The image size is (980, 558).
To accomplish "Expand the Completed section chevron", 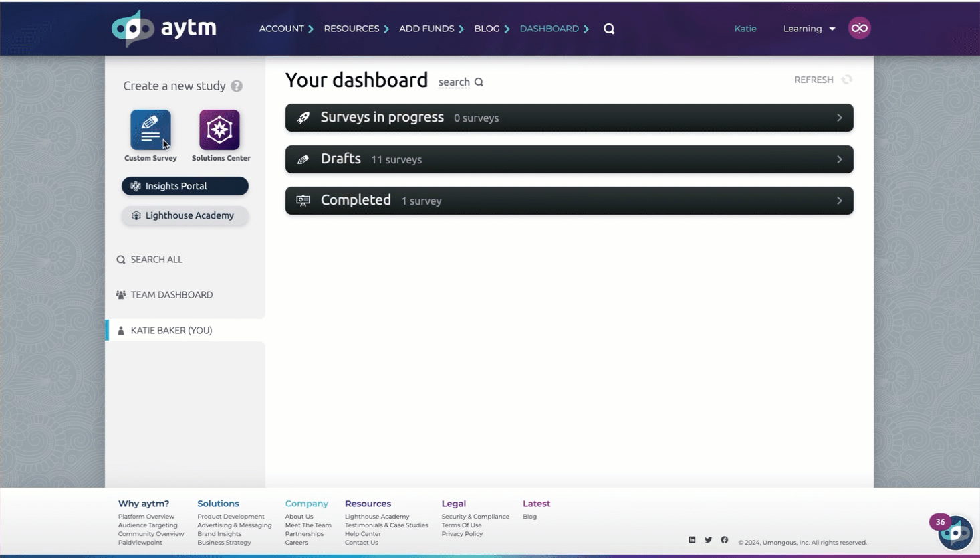I will 840,201.
